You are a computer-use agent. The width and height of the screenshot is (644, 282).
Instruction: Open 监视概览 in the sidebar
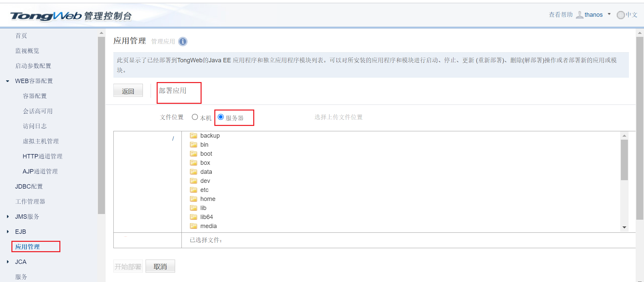(27, 51)
